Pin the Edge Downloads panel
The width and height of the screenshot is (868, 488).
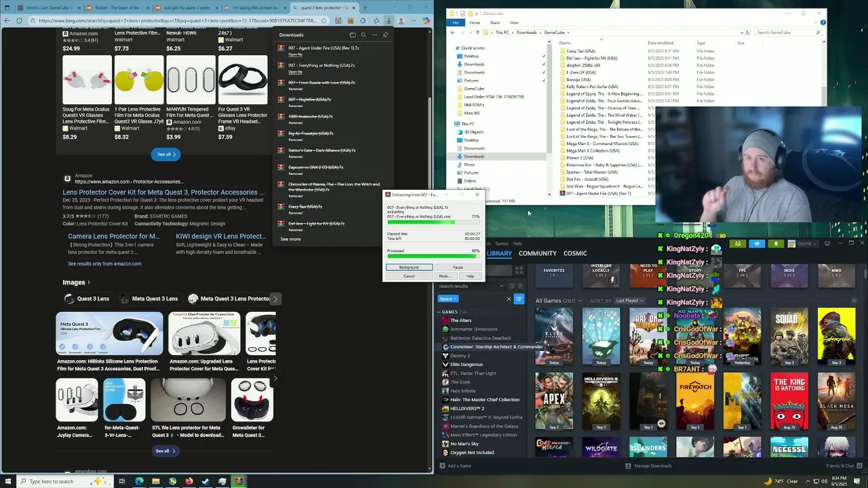tap(385, 35)
